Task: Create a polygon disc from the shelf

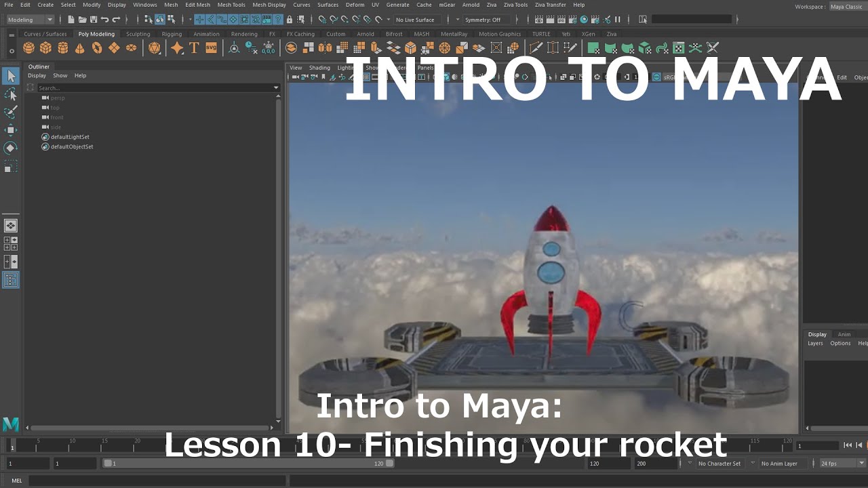Action: pyautogui.click(x=131, y=47)
